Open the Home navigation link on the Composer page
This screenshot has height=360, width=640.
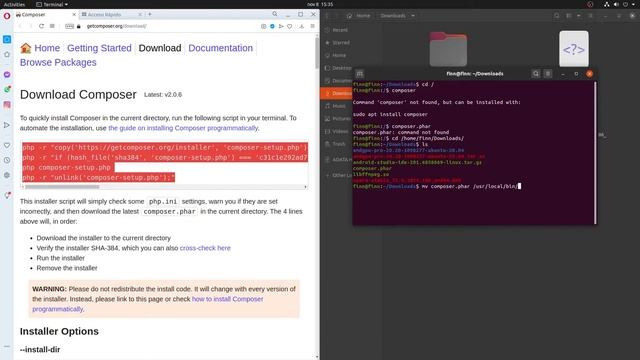click(47, 48)
